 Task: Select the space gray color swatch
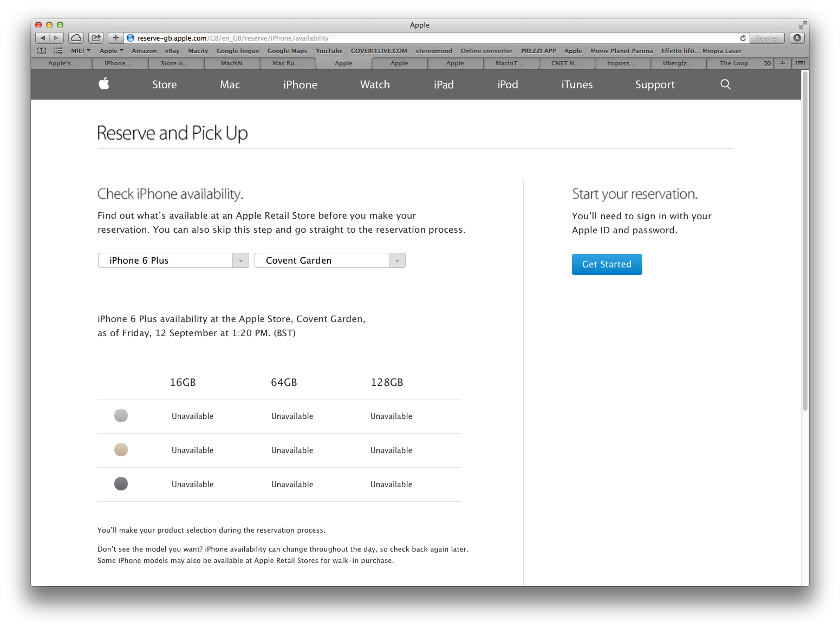(121, 484)
